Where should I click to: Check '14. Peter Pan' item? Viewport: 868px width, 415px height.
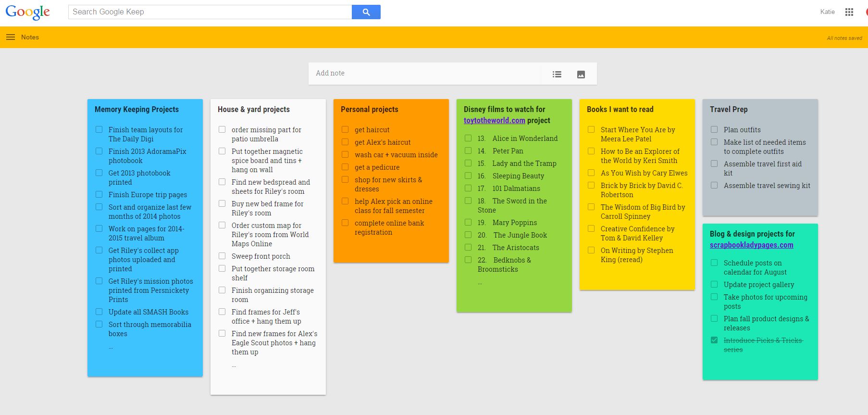point(468,151)
